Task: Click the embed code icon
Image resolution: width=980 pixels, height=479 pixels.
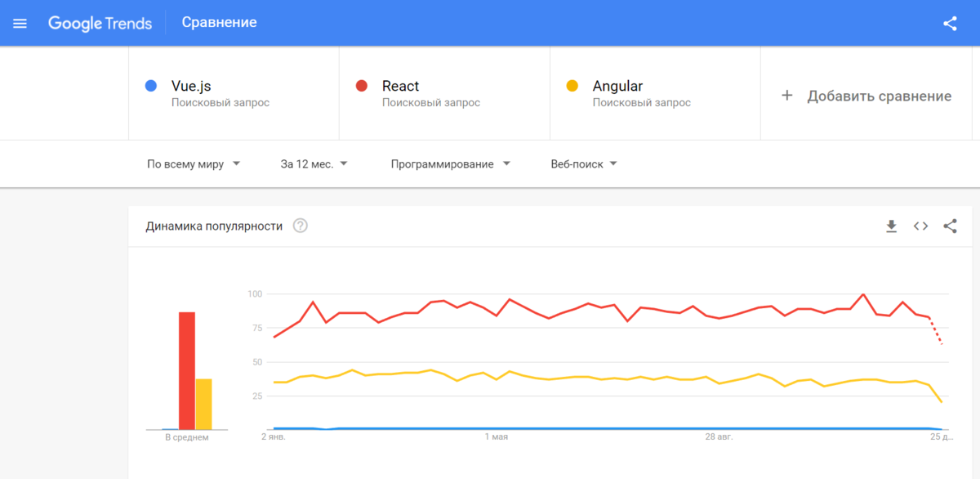Action: coord(920,226)
